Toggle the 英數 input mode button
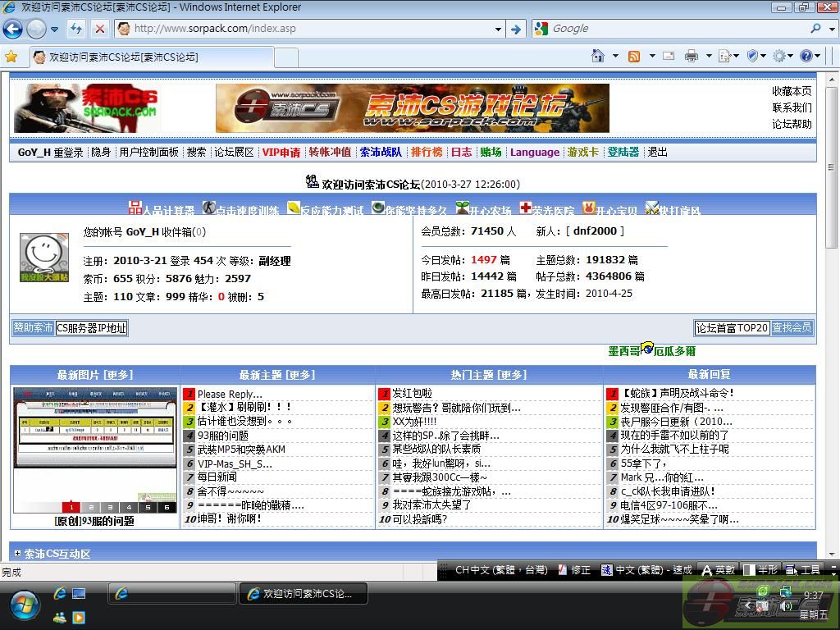 coord(717,569)
